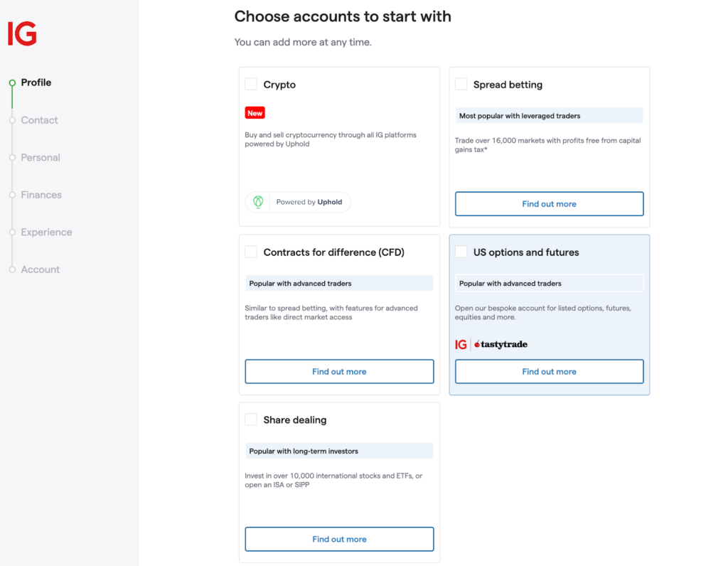
Task: Go to the Personal step
Action: [x=41, y=158]
